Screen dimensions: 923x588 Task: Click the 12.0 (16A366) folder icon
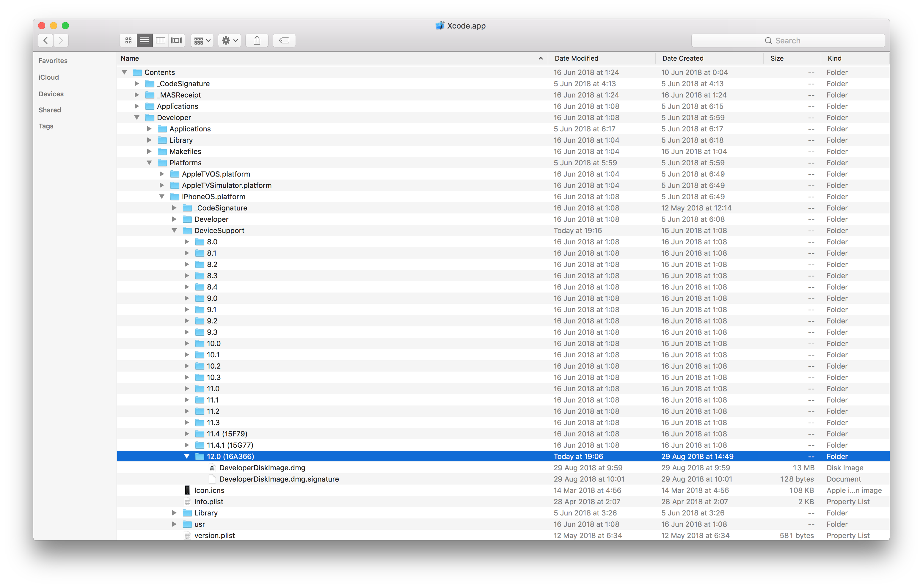(200, 456)
